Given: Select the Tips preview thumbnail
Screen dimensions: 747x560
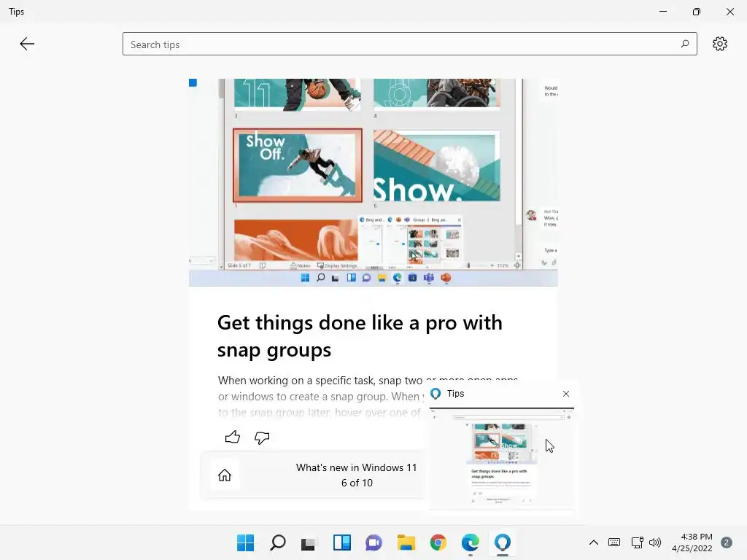Looking at the screenshot, I should [x=501, y=459].
